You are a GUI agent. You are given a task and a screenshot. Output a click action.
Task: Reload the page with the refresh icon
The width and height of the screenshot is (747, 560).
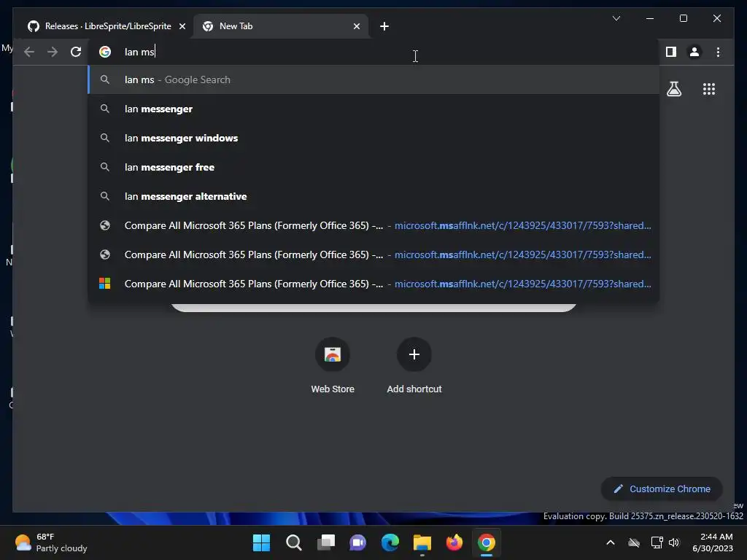point(76,52)
